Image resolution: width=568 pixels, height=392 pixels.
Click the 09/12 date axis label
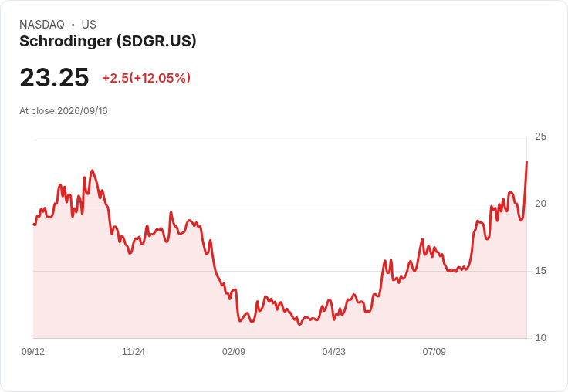pos(33,351)
